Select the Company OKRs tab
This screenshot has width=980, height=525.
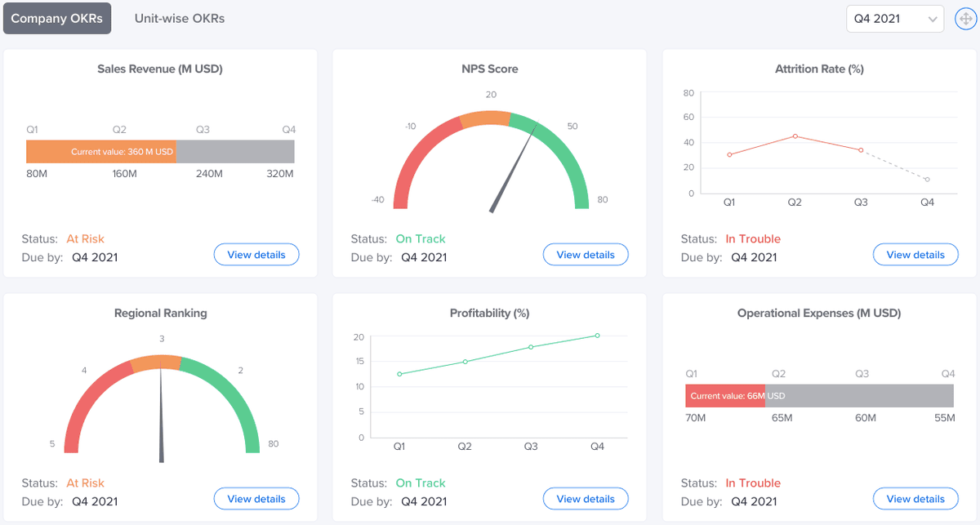click(57, 18)
